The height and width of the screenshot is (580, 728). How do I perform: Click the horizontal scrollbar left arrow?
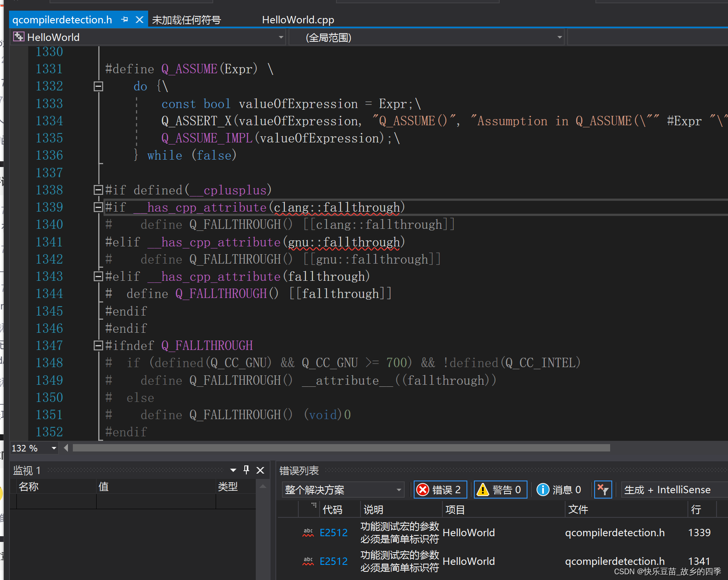click(66, 448)
